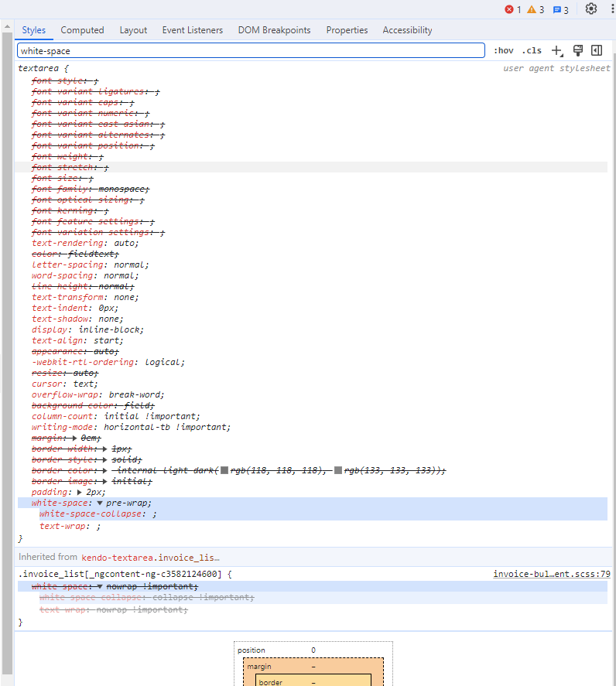Click the new style rule plus icon
Viewport: 616px width, 686px height.
coord(556,50)
